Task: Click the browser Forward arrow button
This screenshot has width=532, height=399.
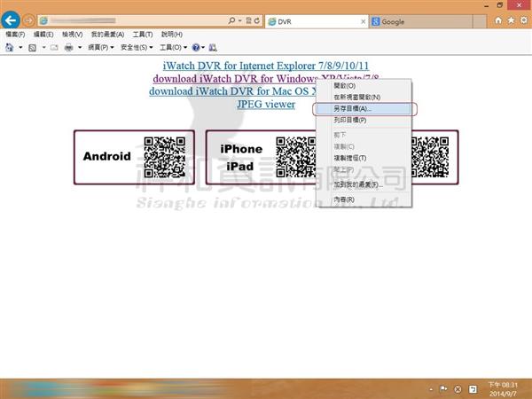Action: [28, 20]
